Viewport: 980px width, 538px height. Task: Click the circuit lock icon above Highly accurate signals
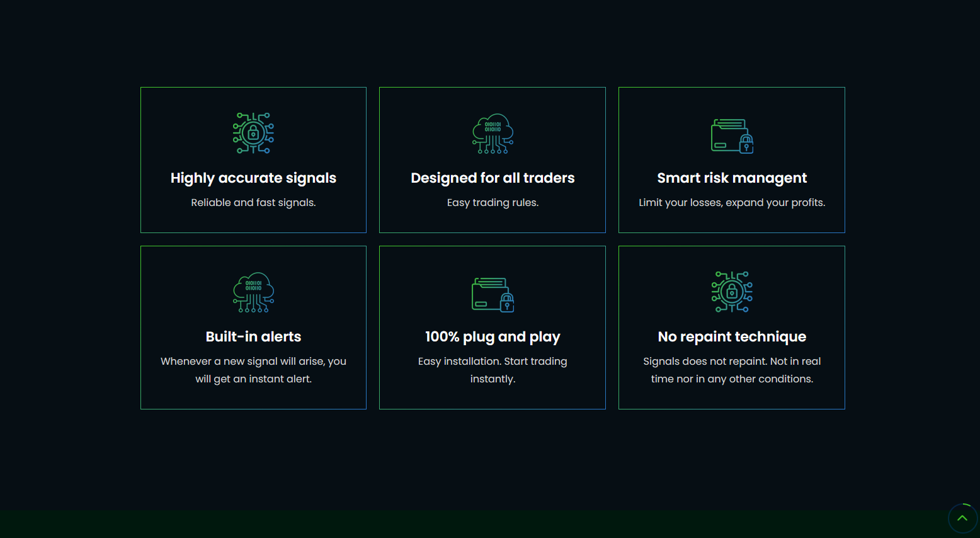coord(253,134)
